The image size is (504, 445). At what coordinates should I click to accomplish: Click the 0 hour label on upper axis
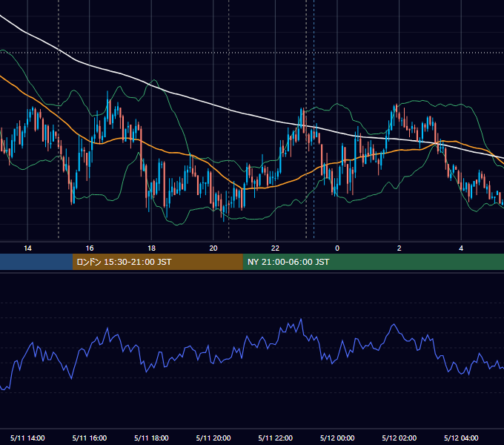(x=337, y=248)
